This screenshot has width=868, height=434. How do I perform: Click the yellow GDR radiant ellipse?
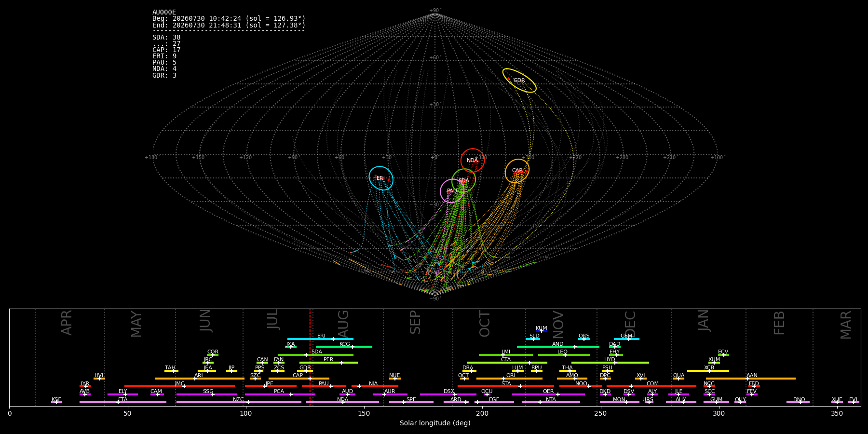click(x=519, y=81)
